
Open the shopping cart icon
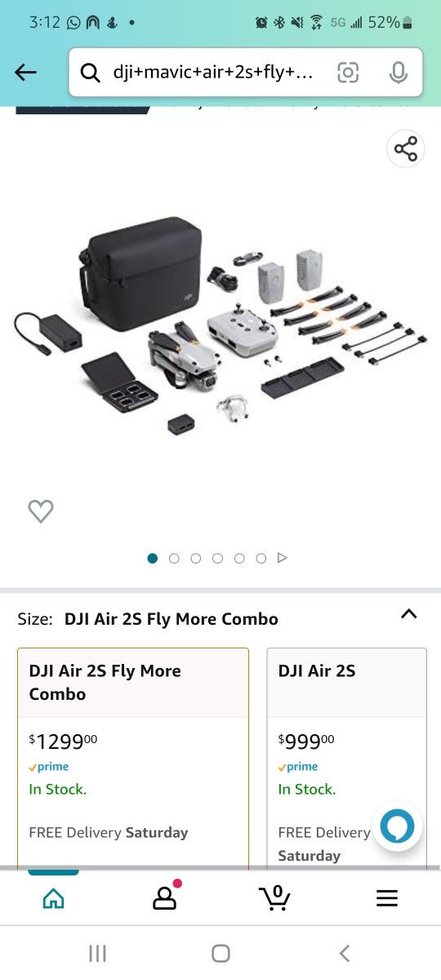(275, 898)
